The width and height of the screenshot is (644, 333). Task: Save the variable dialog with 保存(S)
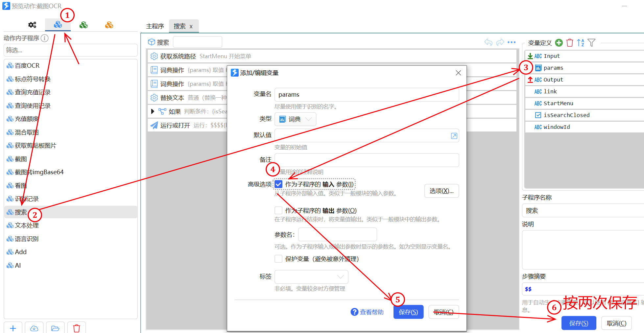coord(408,312)
